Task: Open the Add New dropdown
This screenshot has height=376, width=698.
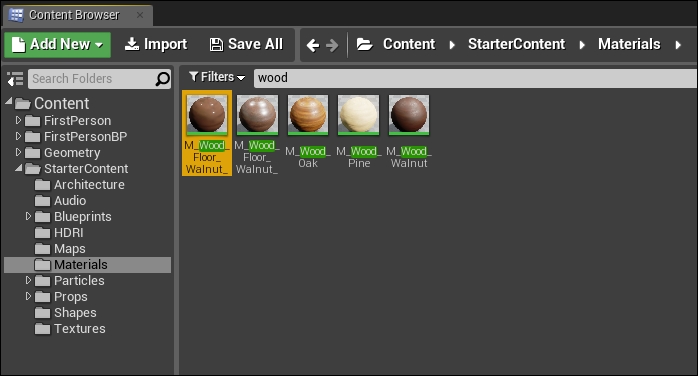Action: click(57, 44)
